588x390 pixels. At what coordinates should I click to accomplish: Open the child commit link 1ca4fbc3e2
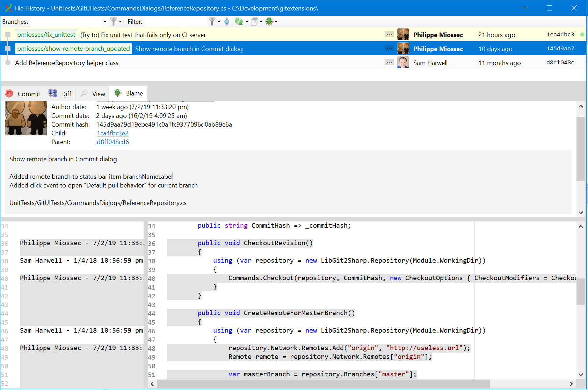112,133
